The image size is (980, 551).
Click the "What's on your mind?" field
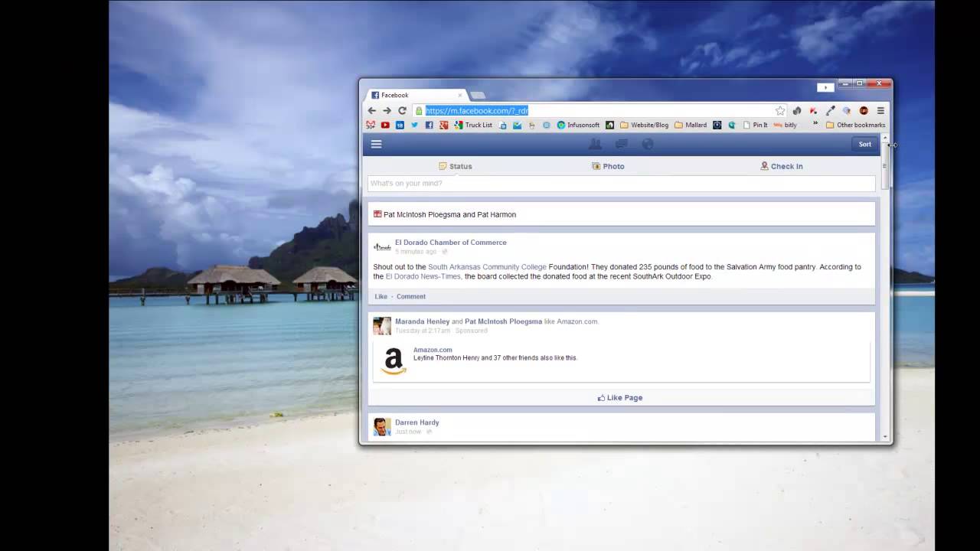click(621, 184)
